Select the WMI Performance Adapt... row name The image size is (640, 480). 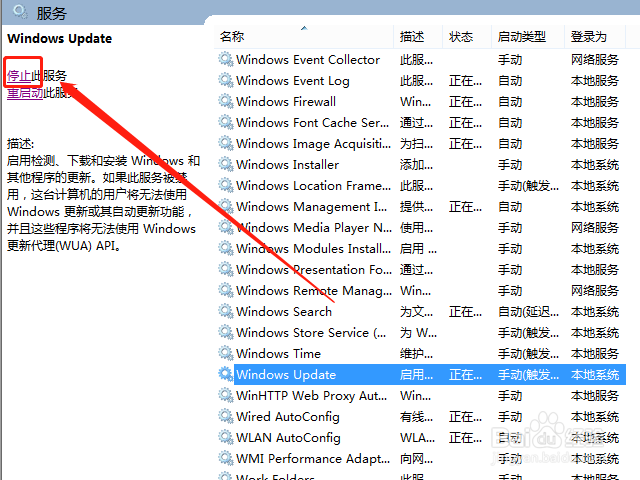[313, 459]
